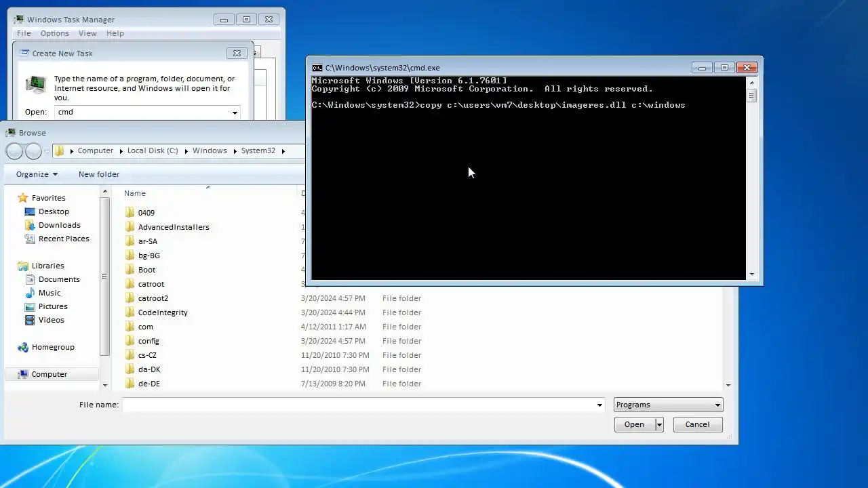Screen dimensions: 868x488
Task: Select the da-DK folder icon
Action: pos(130,369)
